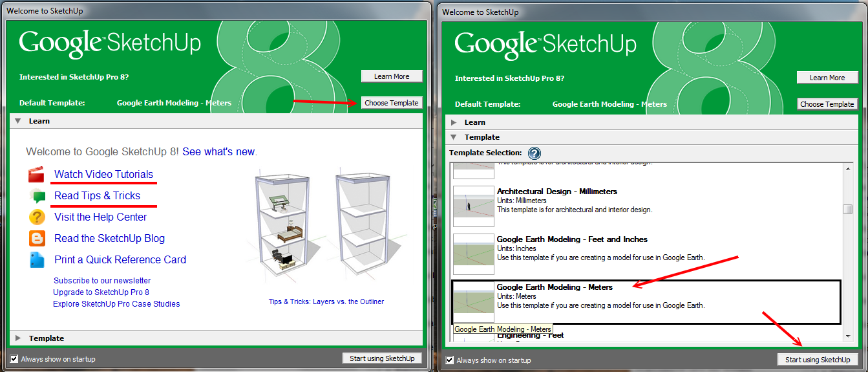Expand the Learn section in right window
This screenshot has width=868, height=372.
point(453,122)
